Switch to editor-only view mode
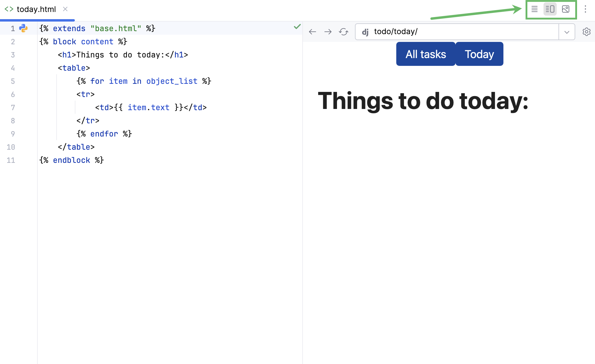595x364 pixels. point(535,9)
